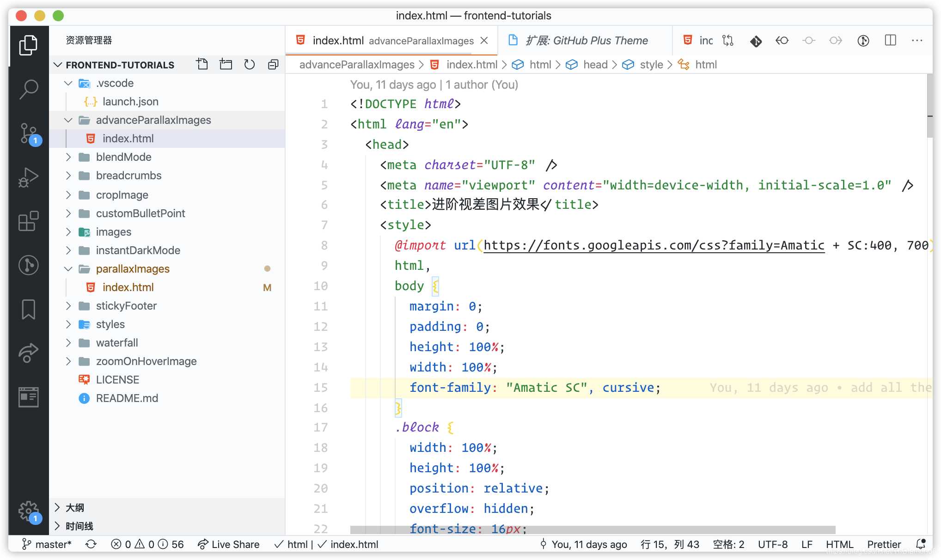This screenshot has height=560, width=941.
Task: Click the head breadcrumb item
Action: click(595, 65)
